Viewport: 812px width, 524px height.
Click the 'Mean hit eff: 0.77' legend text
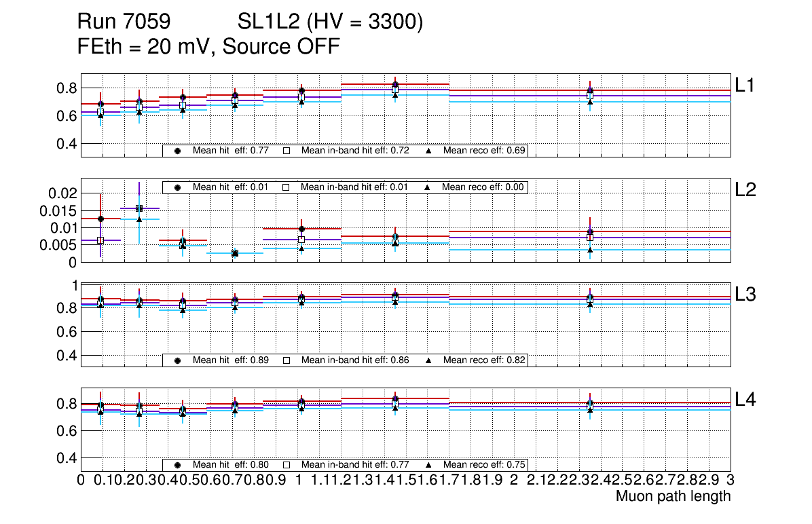tap(231, 151)
